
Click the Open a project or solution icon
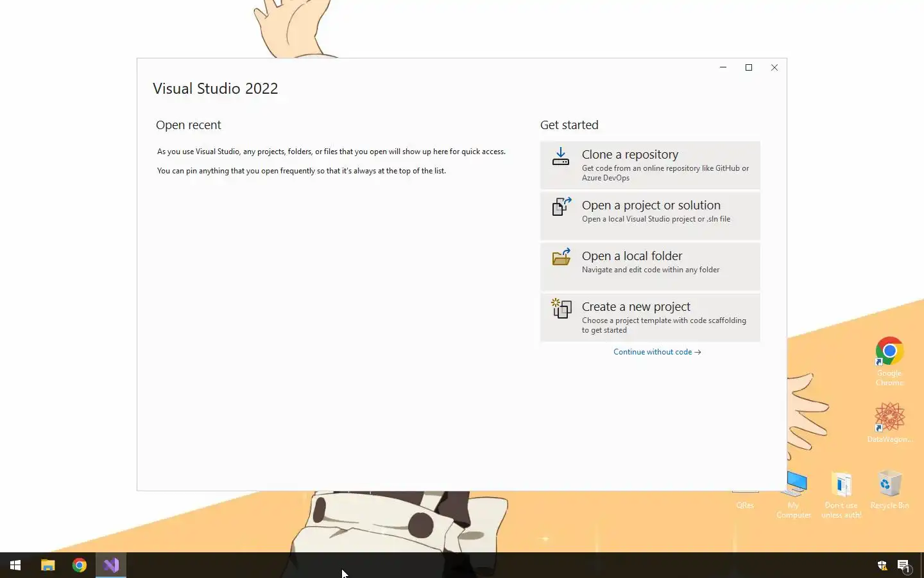pos(561,207)
